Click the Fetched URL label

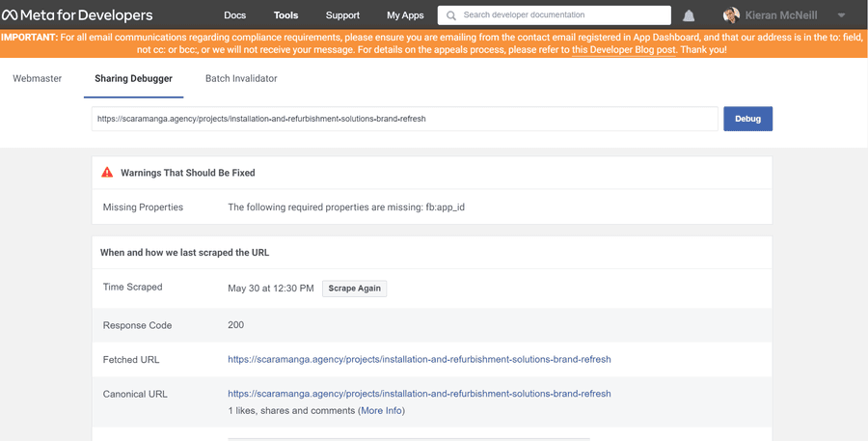[x=131, y=360]
